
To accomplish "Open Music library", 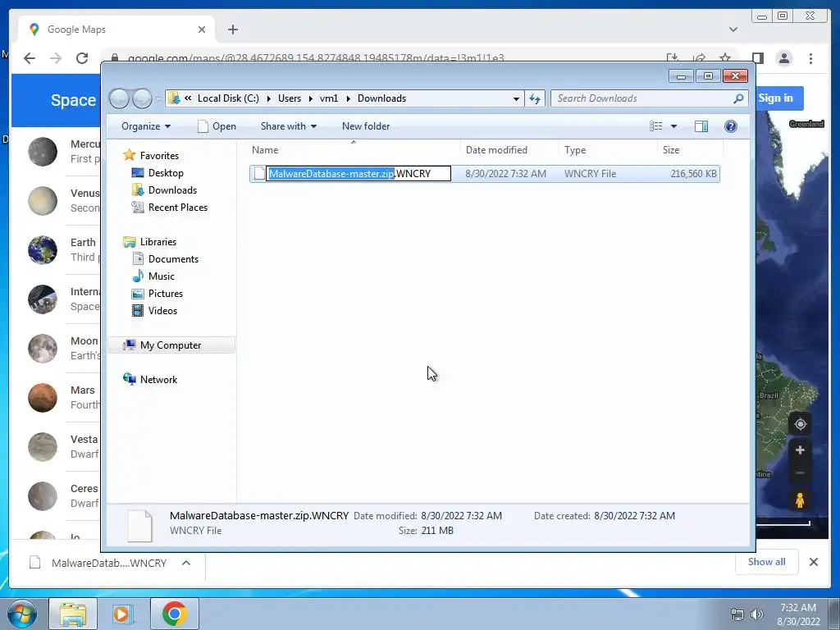I will pos(161,276).
